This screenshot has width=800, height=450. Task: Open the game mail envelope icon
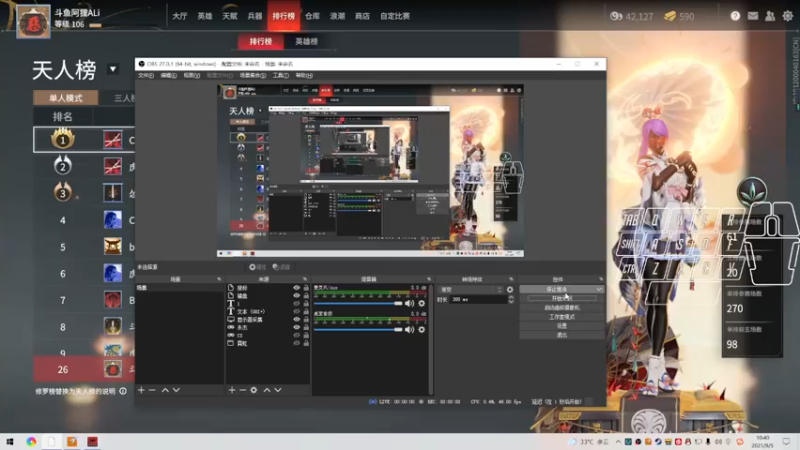point(753,16)
